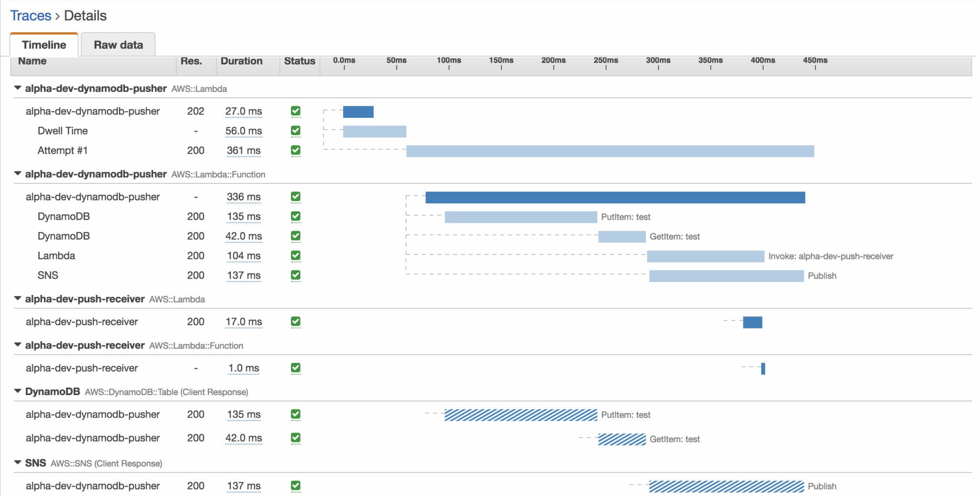
Task: Select the Timeline tab
Action: (x=44, y=44)
